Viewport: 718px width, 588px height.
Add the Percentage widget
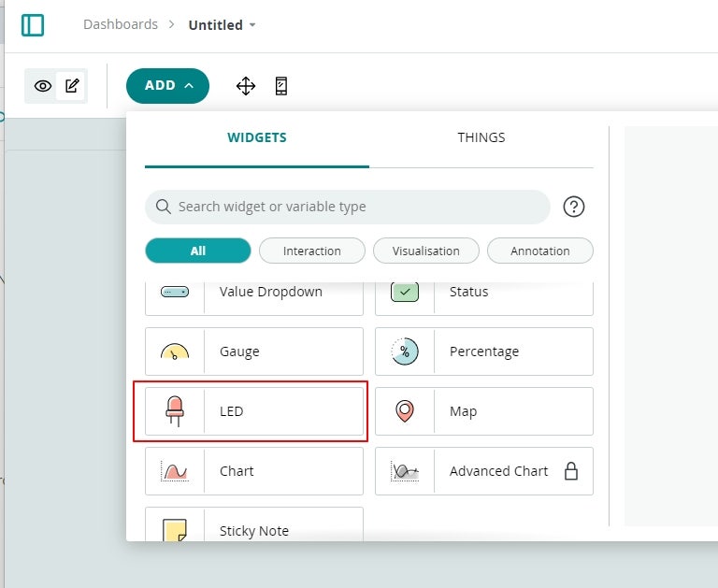[x=484, y=351]
